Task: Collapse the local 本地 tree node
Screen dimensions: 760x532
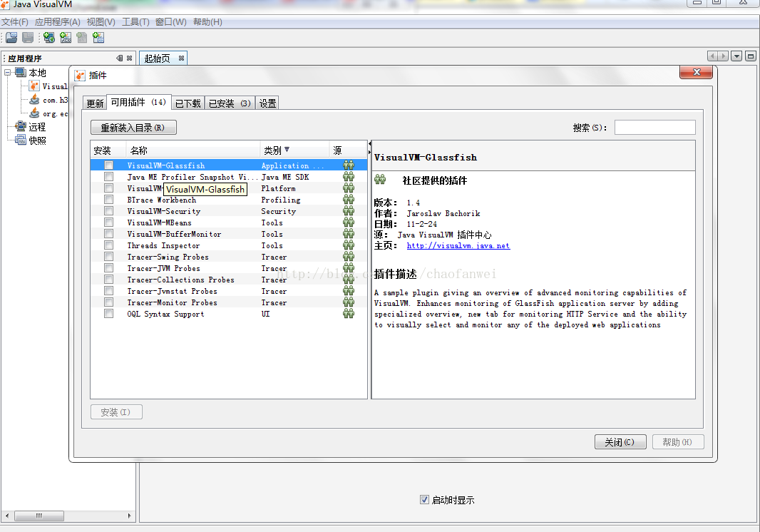Action: (x=7, y=72)
